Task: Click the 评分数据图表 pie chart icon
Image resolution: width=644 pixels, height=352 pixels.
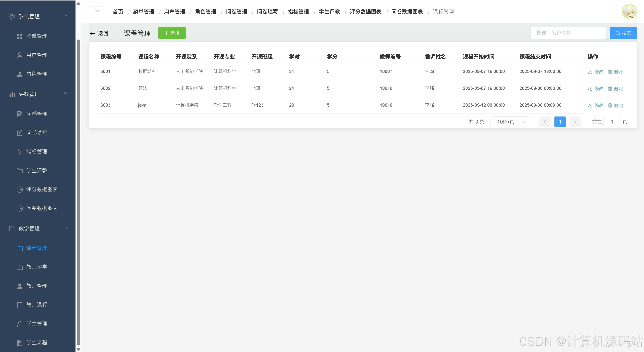Action: tap(20, 189)
